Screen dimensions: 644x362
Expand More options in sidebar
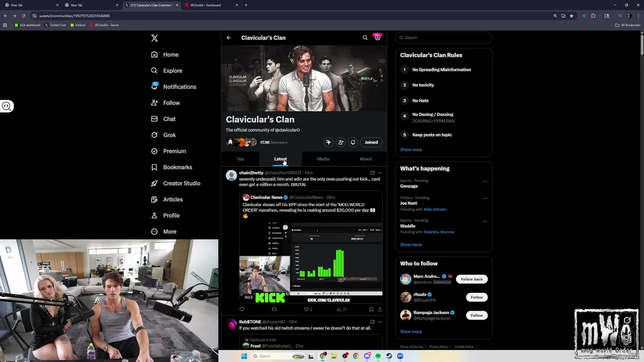click(x=164, y=231)
